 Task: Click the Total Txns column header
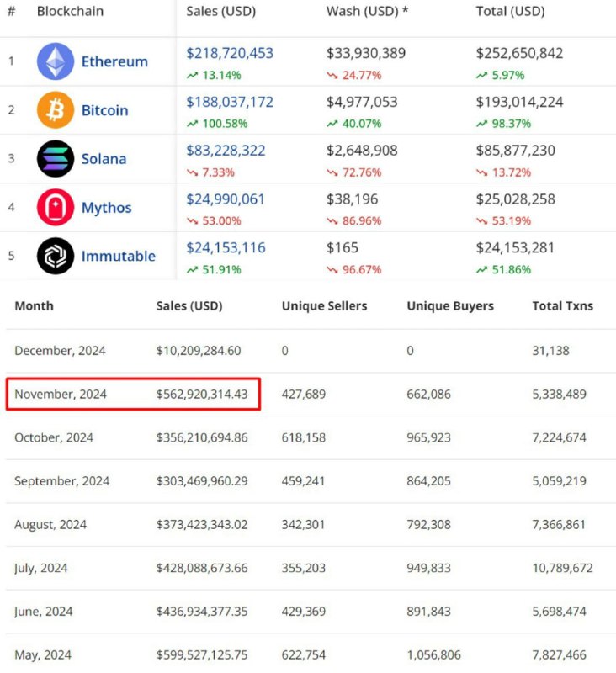coord(562,305)
